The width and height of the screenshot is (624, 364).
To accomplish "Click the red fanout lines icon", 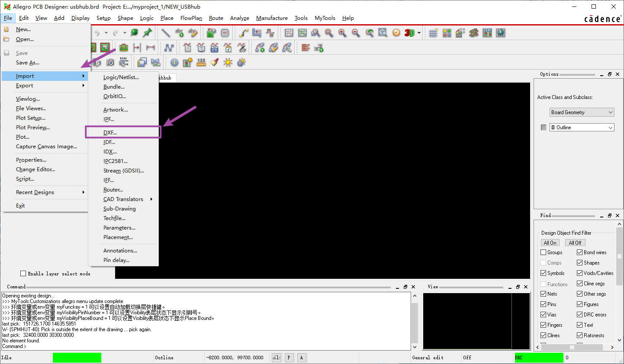I will pos(306,48).
